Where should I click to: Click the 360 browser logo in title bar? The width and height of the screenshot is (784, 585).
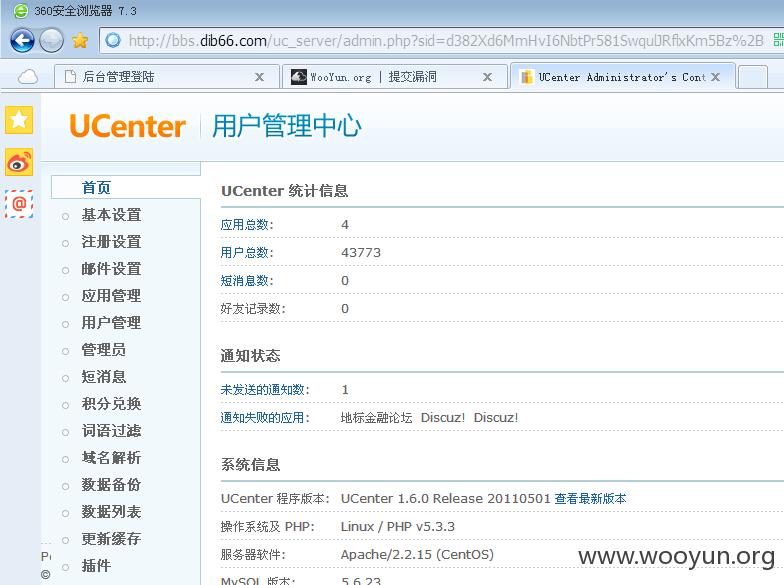coord(20,10)
